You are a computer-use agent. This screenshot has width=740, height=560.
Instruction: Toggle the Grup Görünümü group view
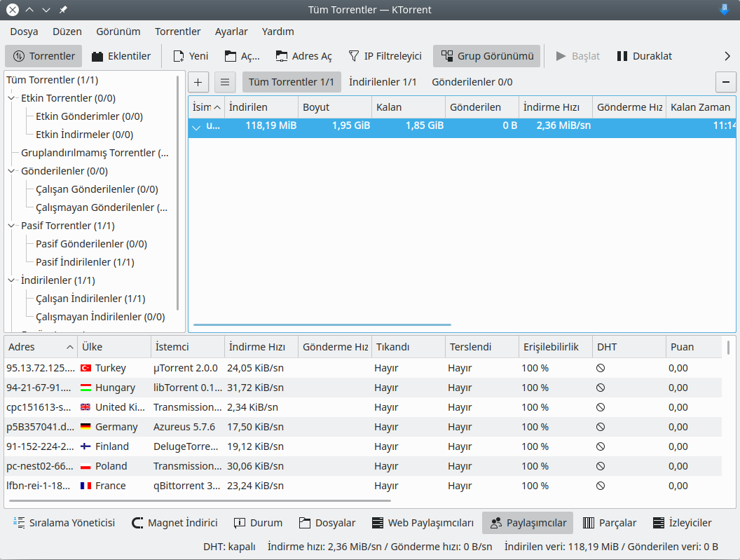coord(486,56)
